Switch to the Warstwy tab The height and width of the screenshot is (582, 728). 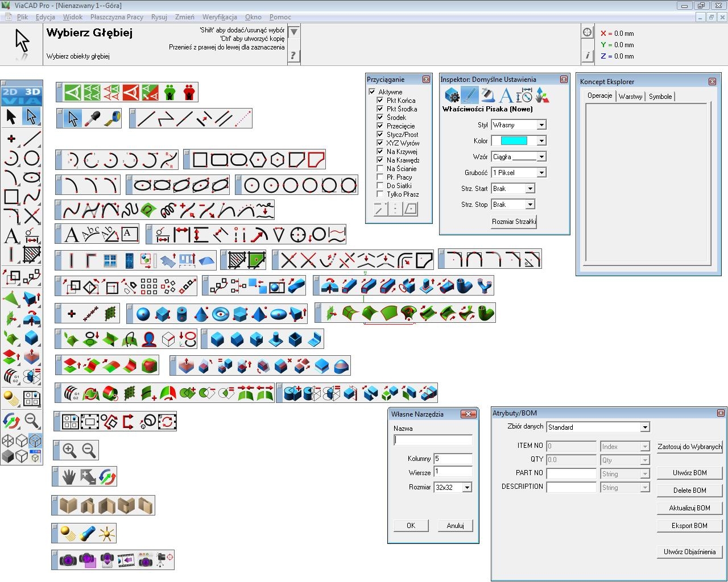tap(630, 97)
